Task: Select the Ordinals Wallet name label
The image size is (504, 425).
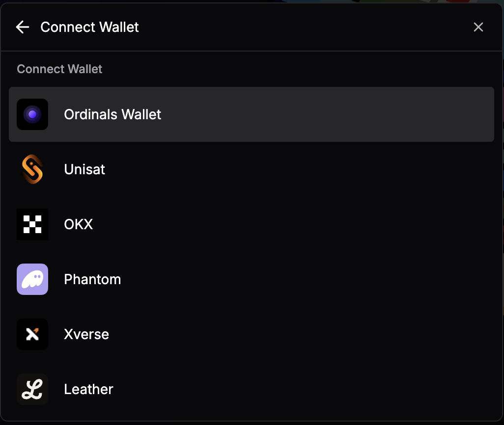Action: [x=112, y=114]
